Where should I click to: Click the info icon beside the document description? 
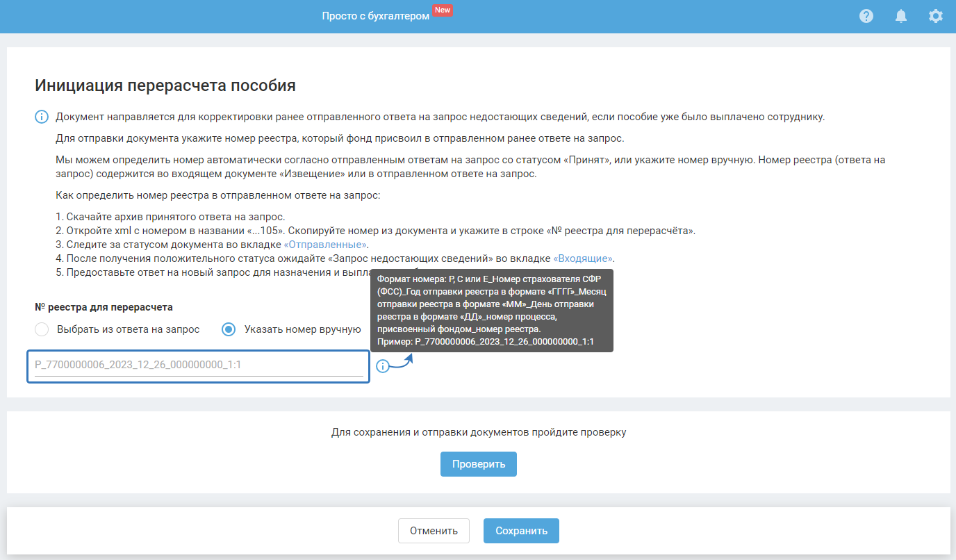pyautogui.click(x=42, y=117)
